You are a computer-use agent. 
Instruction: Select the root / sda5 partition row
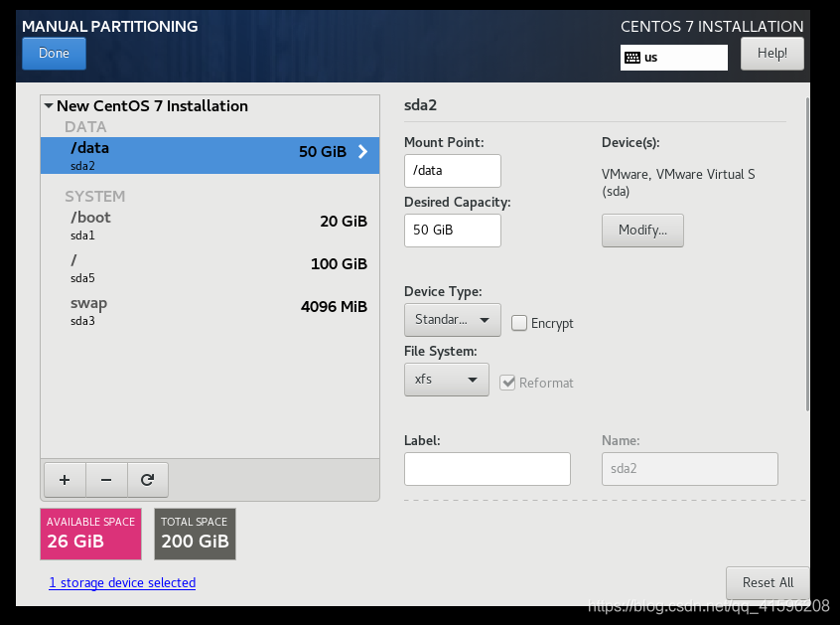click(x=210, y=268)
